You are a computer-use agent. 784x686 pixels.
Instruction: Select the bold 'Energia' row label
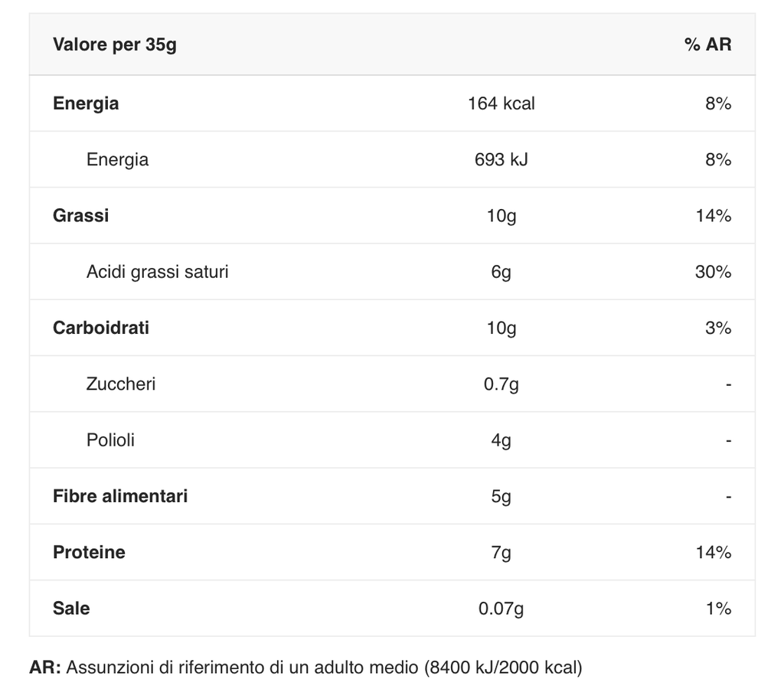[86, 103]
